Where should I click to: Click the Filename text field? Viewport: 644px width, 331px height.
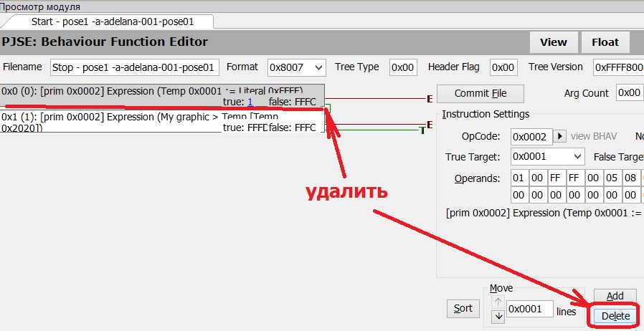coord(134,67)
